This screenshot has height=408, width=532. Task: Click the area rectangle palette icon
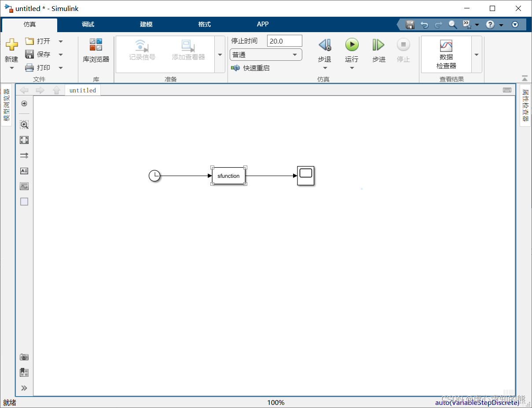tap(24, 202)
